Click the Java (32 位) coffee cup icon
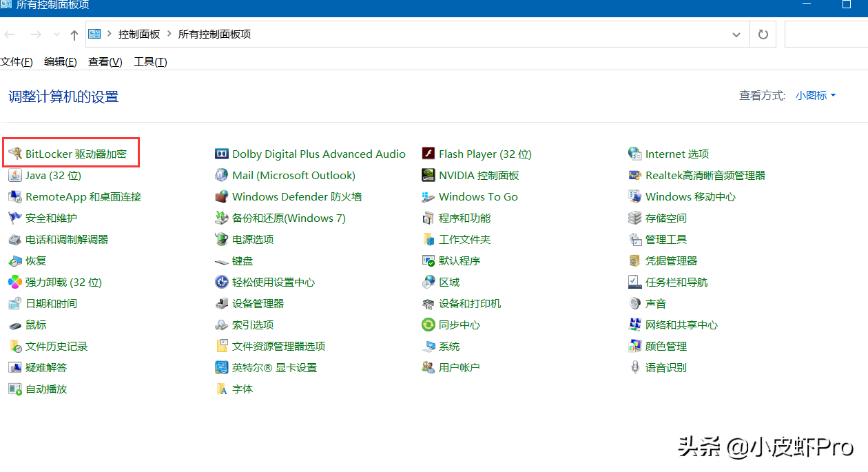Image resolution: width=868 pixels, height=472 pixels. pos(15,175)
